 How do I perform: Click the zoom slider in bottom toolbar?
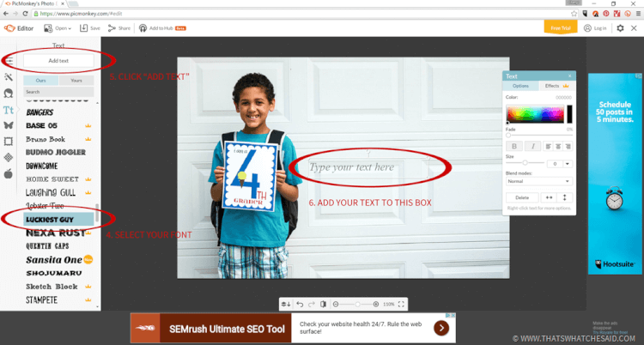[x=357, y=305]
